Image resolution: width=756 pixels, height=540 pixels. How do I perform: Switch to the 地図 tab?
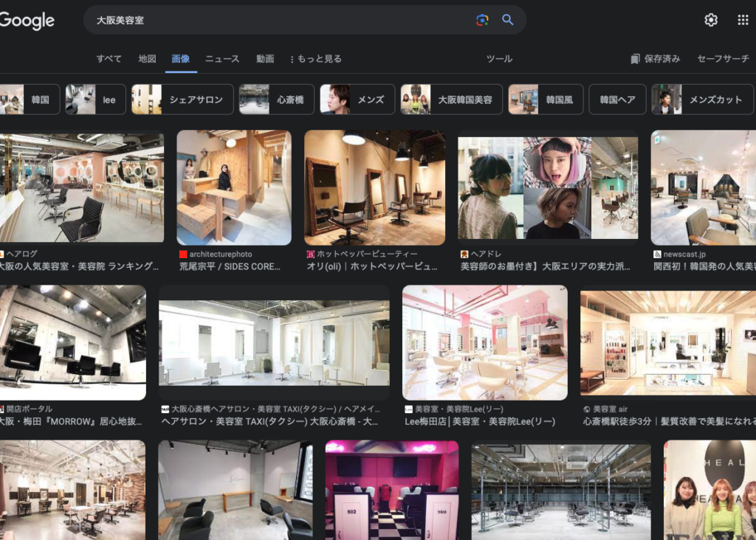147,59
